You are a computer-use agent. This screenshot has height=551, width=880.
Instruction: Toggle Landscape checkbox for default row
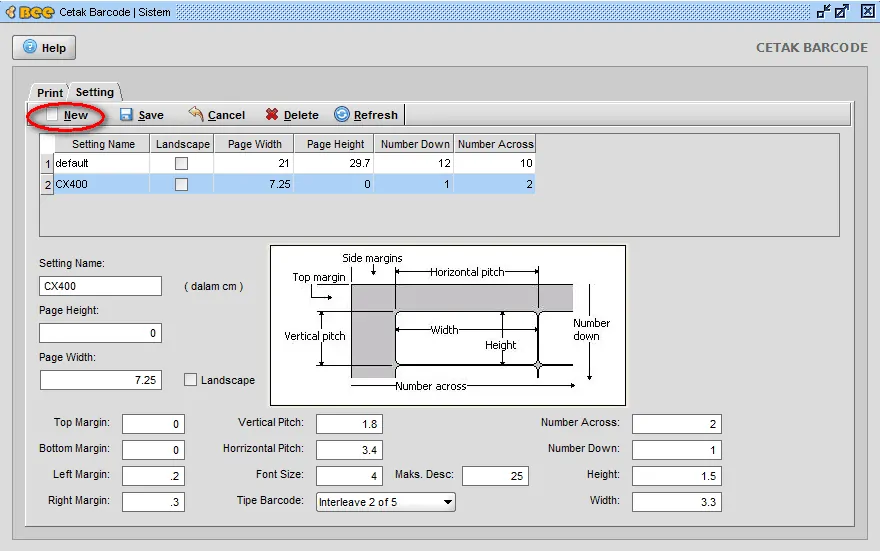(x=181, y=163)
